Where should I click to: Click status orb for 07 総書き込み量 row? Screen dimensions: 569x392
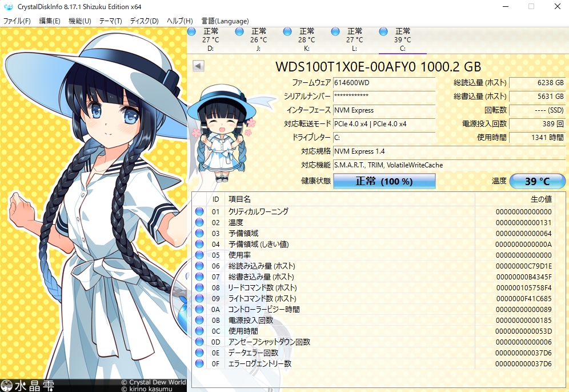coord(199,277)
